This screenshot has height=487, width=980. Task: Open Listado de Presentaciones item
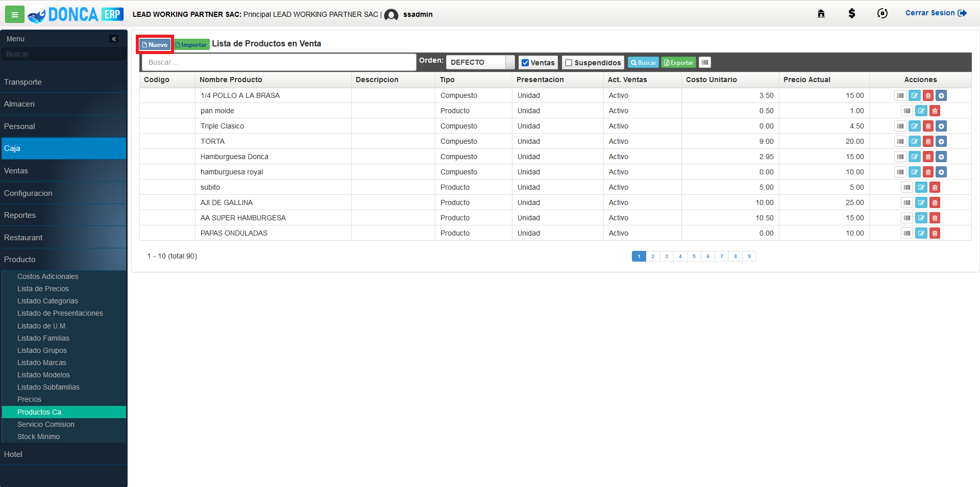pos(60,313)
